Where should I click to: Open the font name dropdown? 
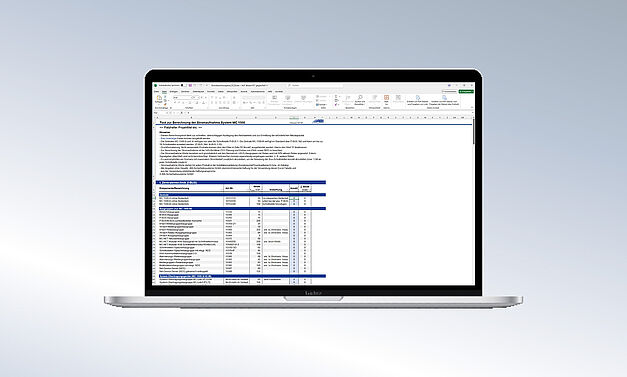pos(182,98)
